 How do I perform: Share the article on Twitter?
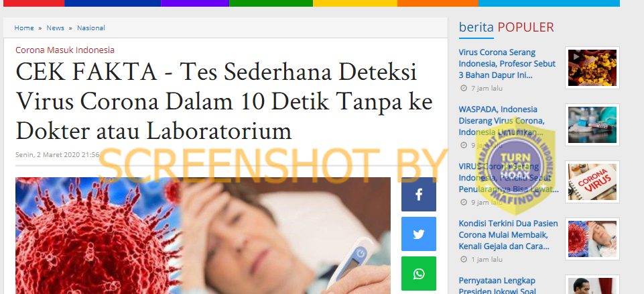(419, 234)
